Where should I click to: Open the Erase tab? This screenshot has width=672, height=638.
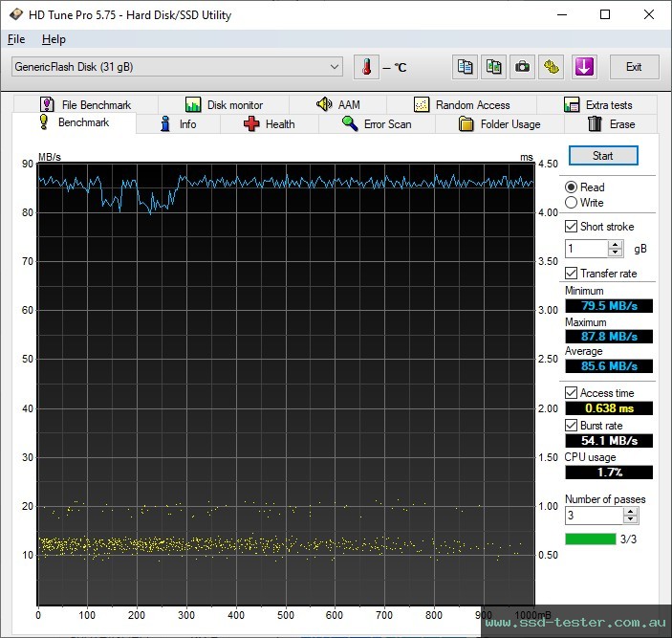point(611,124)
